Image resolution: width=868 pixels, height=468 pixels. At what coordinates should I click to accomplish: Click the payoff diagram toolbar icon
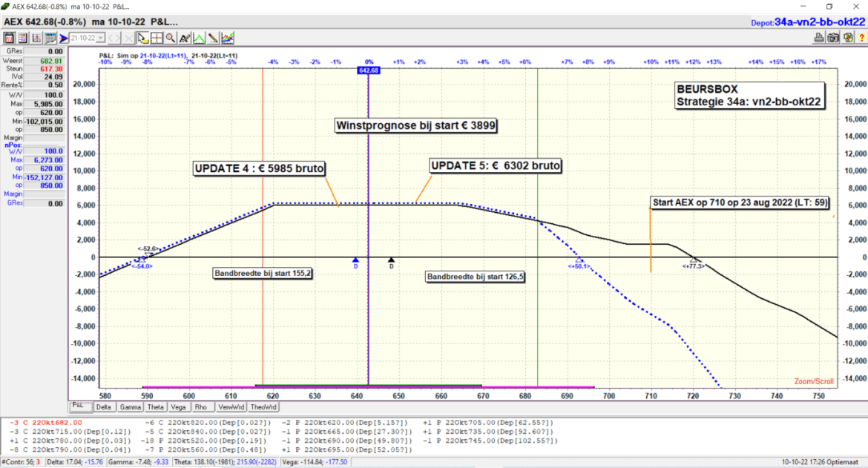pyautogui.click(x=36, y=38)
